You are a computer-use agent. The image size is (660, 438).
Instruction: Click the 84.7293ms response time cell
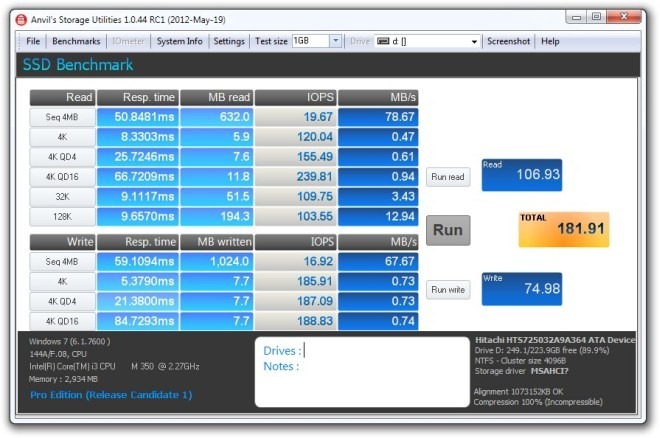point(138,321)
